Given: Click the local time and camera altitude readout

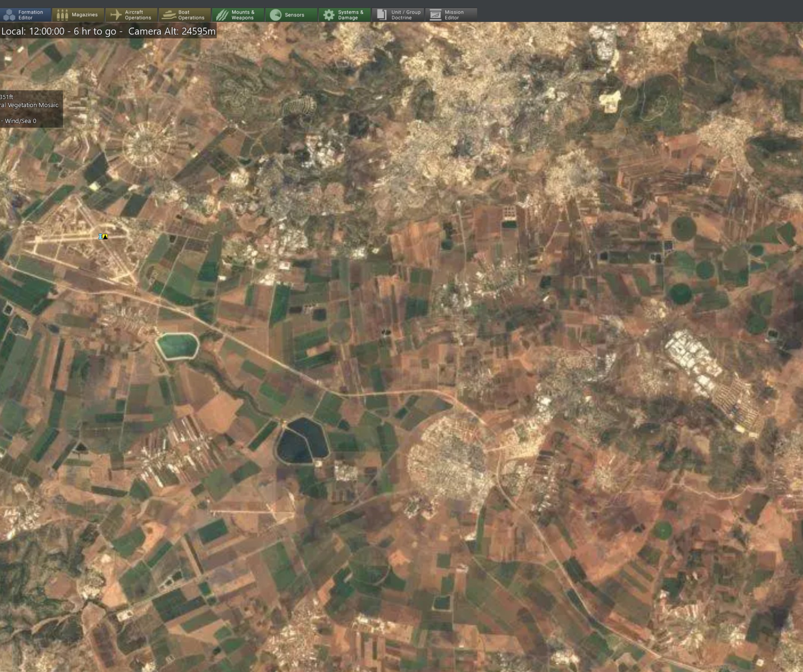Looking at the screenshot, I should 108,31.
